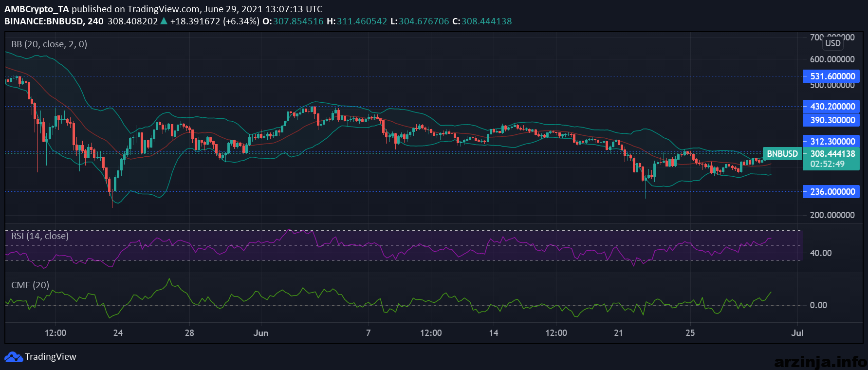Click the countdown timer 02:52:49 label
The height and width of the screenshot is (370, 868).
827,165
